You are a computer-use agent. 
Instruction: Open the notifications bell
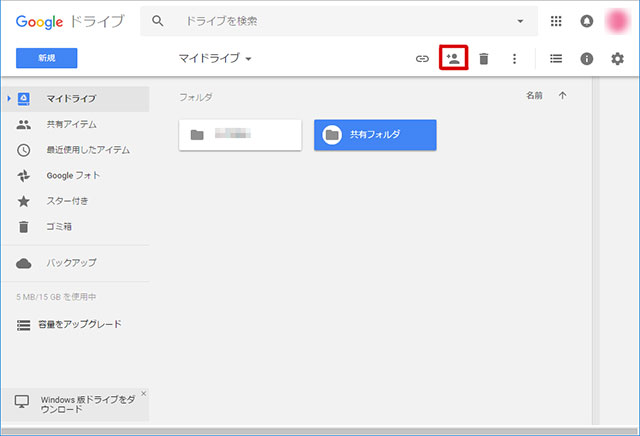tap(587, 21)
